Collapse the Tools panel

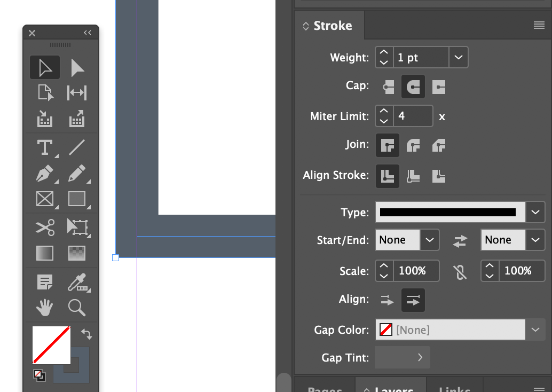[x=88, y=33]
